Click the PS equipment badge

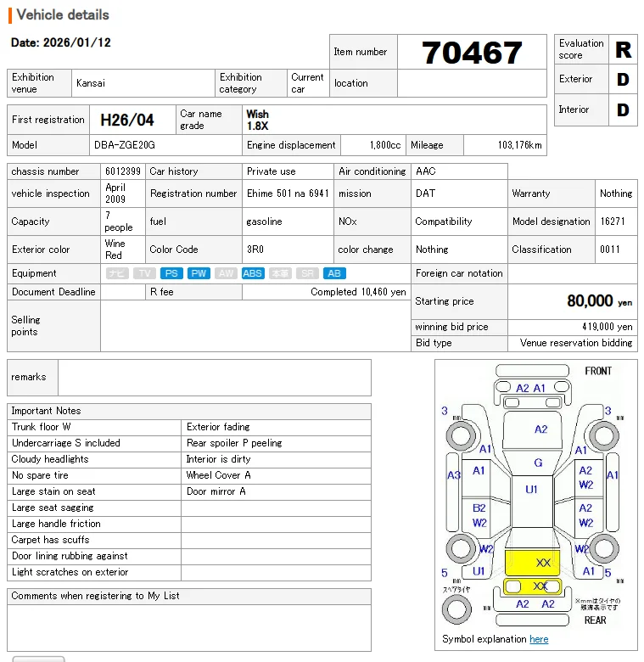point(171,273)
